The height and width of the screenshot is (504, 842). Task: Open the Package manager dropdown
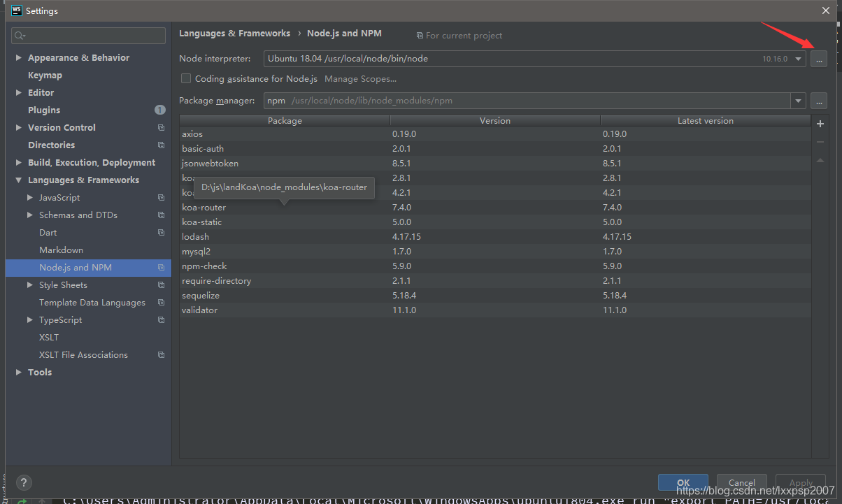coord(799,101)
